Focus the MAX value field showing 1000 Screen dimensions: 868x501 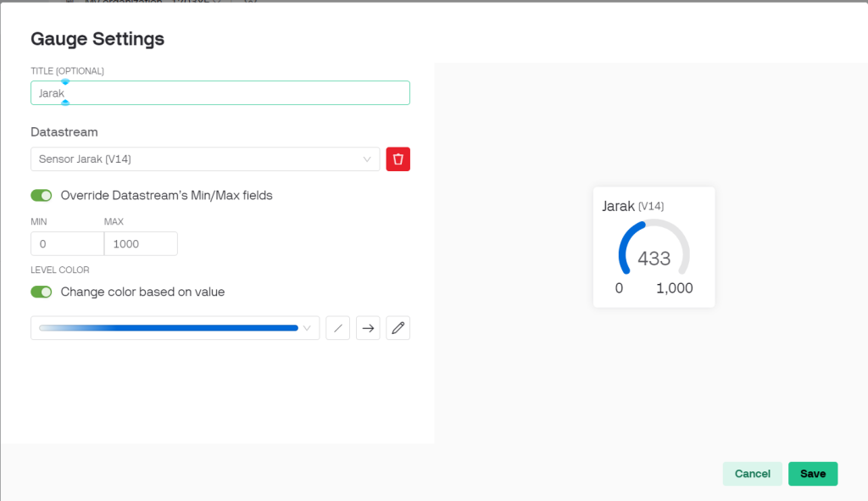pyautogui.click(x=140, y=244)
